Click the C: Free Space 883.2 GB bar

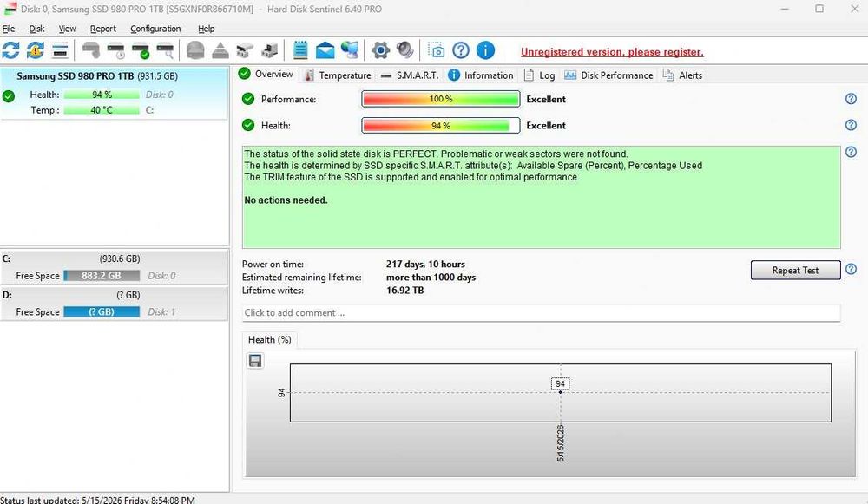102,276
